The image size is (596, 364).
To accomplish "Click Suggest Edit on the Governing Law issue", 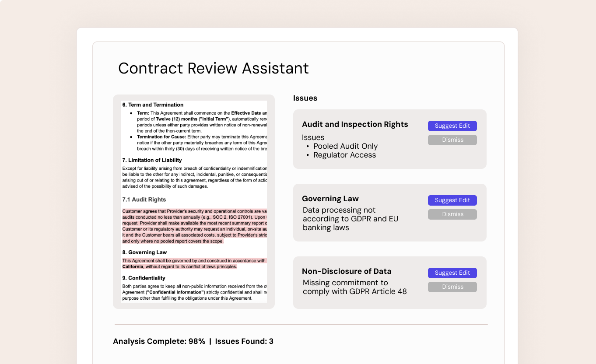I will tap(452, 200).
